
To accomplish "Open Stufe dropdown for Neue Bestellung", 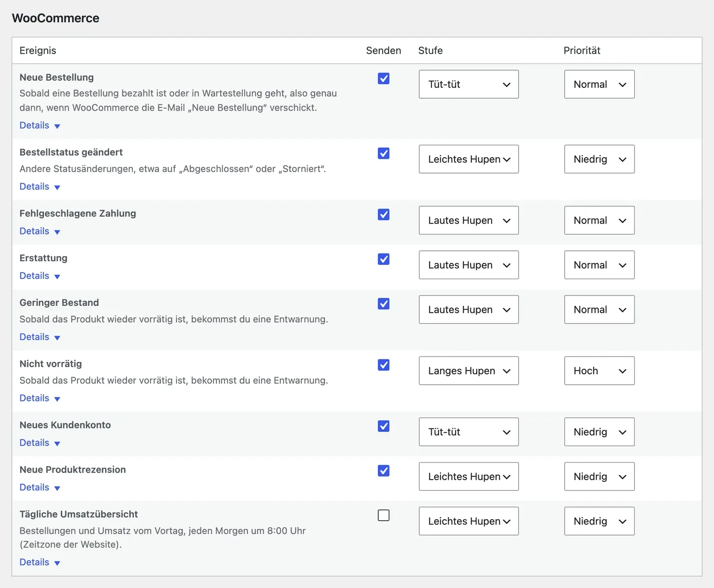I will (469, 84).
